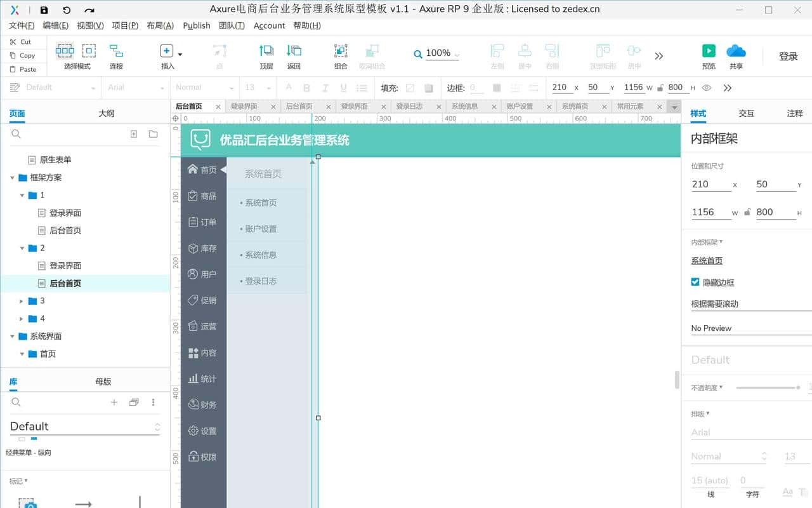Uncheck the 隐藏边框 (hide border) checkbox
The image size is (812, 508).
(695, 282)
